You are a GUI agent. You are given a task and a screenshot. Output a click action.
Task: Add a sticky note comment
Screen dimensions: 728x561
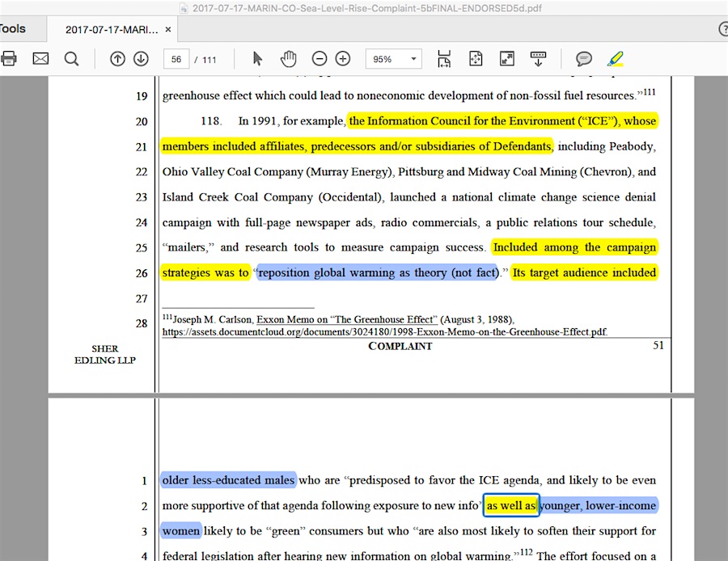tap(584, 59)
